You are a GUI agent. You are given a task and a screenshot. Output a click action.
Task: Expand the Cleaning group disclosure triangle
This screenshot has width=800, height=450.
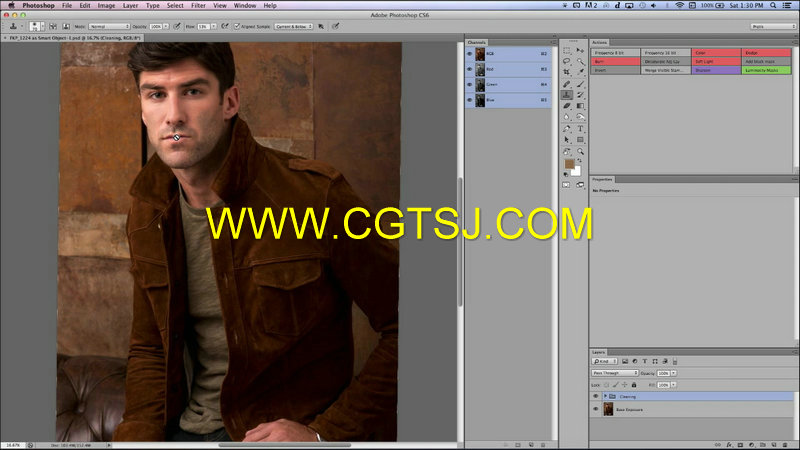(x=605, y=396)
